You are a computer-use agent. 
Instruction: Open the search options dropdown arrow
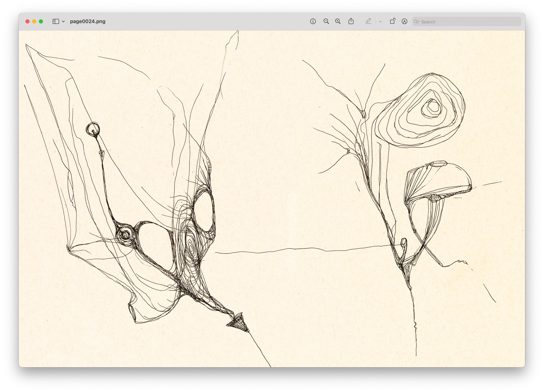click(x=419, y=22)
